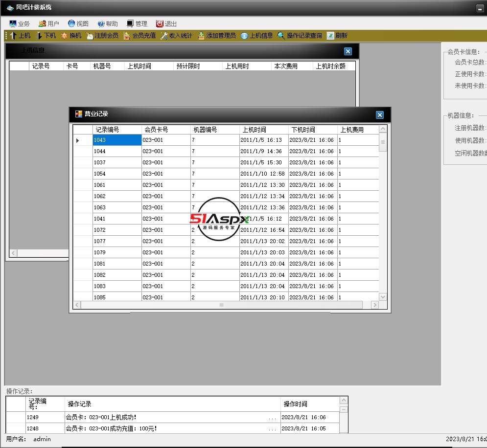Screen dimensions: 487x448
Task: Click the 添加管理员 toolbar icon
Action: click(x=201, y=36)
